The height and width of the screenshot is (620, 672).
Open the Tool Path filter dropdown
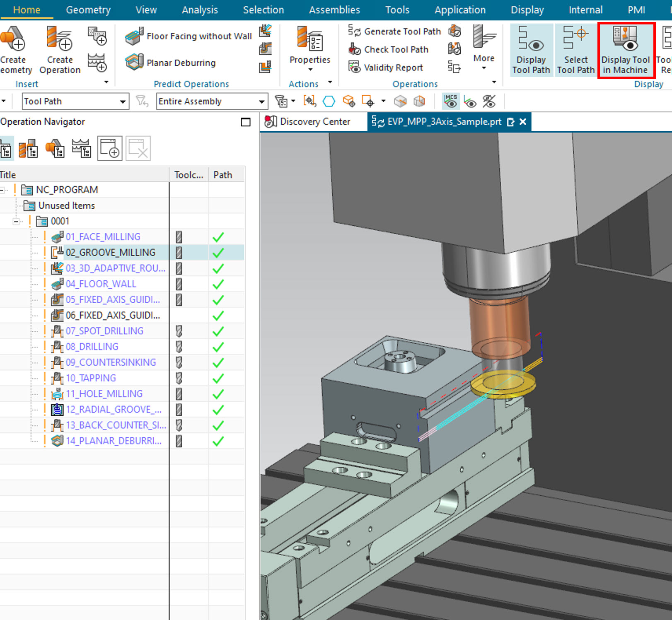pos(123,101)
